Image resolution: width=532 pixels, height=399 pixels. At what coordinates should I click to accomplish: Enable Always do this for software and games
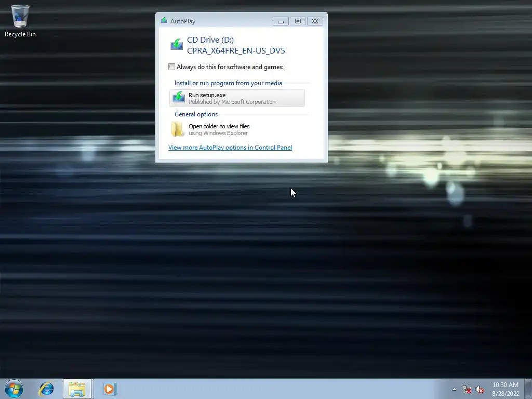click(x=171, y=67)
